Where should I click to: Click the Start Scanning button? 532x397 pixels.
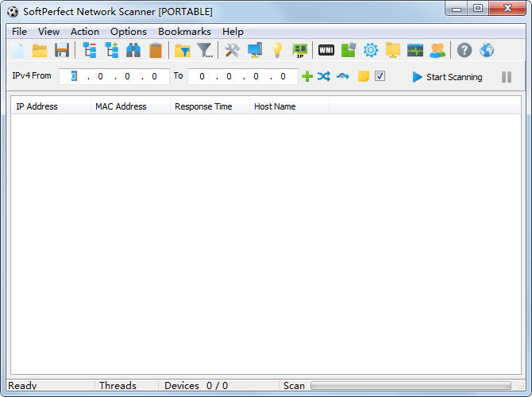(447, 77)
